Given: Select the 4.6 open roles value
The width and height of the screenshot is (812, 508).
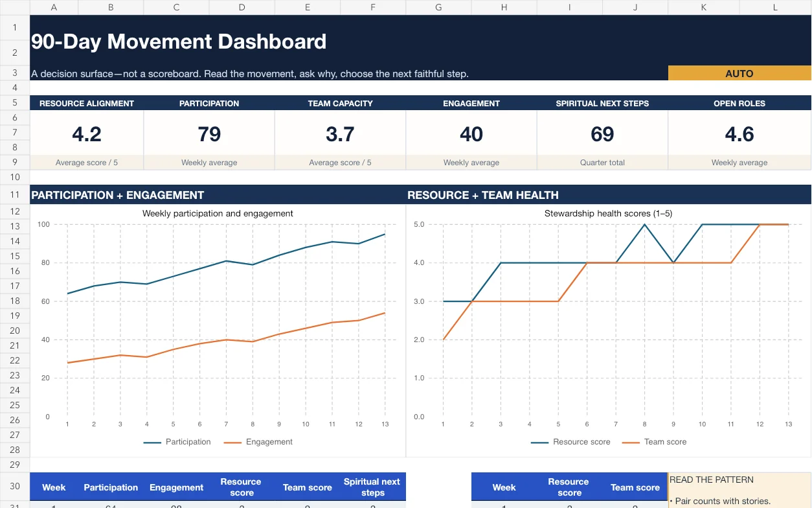Looking at the screenshot, I should [739, 133].
